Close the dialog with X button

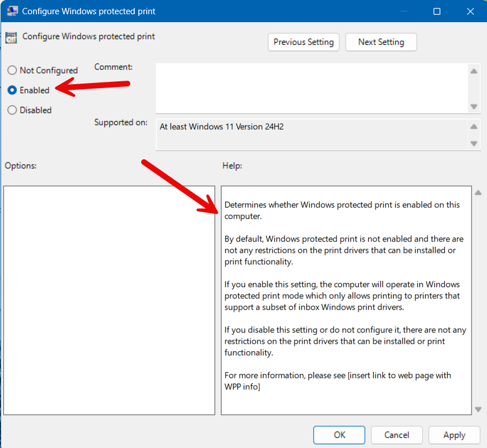[x=471, y=11]
